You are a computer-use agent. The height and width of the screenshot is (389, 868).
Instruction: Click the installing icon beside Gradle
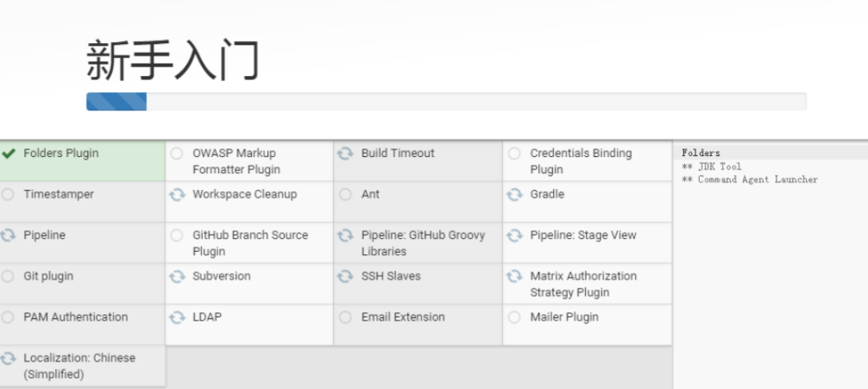[514, 194]
